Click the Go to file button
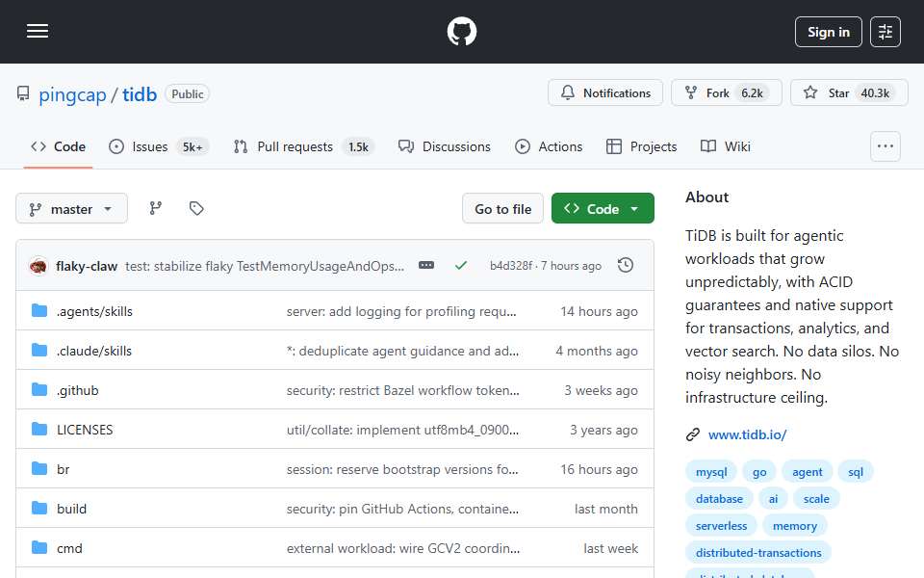Viewport: 924px width, 578px height. click(502, 209)
